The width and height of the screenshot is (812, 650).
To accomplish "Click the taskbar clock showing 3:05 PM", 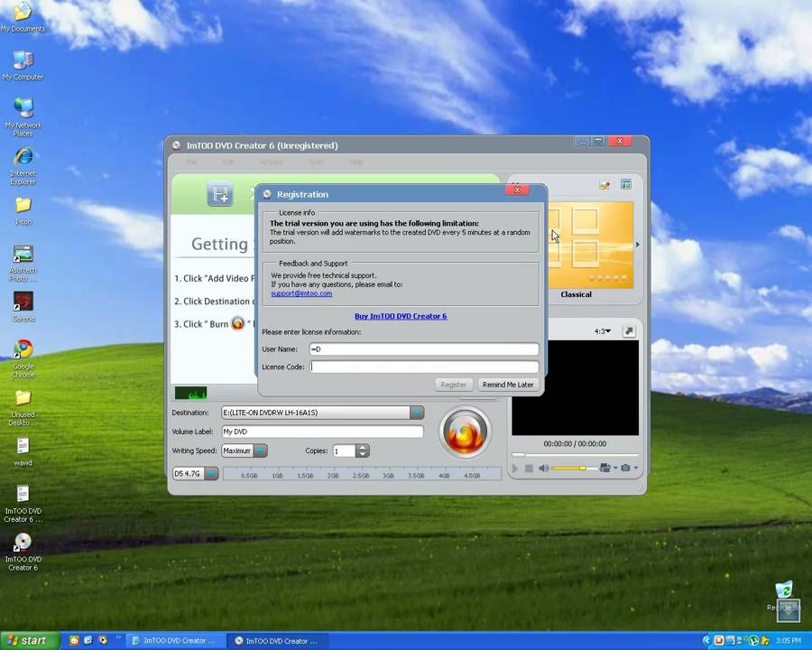I will pyautogui.click(x=789, y=641).
